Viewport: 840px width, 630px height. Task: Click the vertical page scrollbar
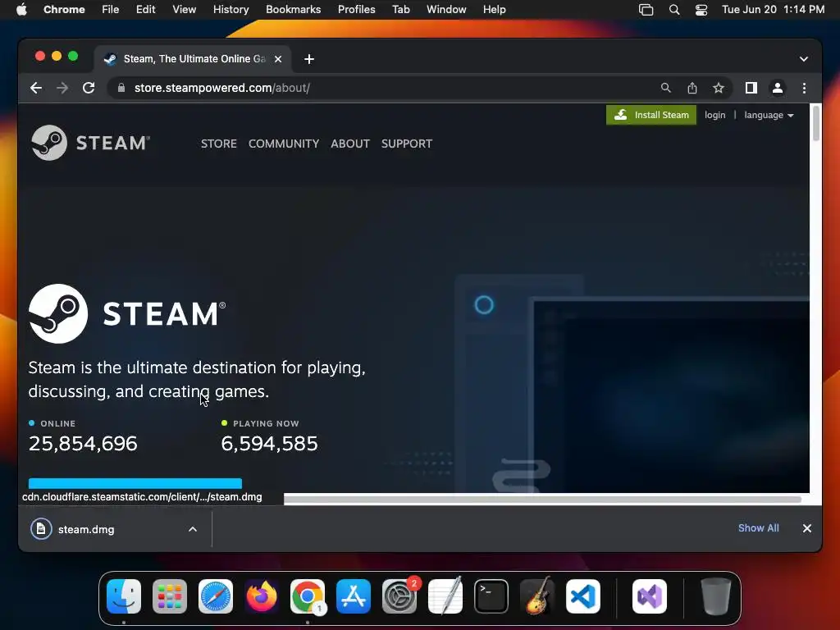tap(816, 123)
